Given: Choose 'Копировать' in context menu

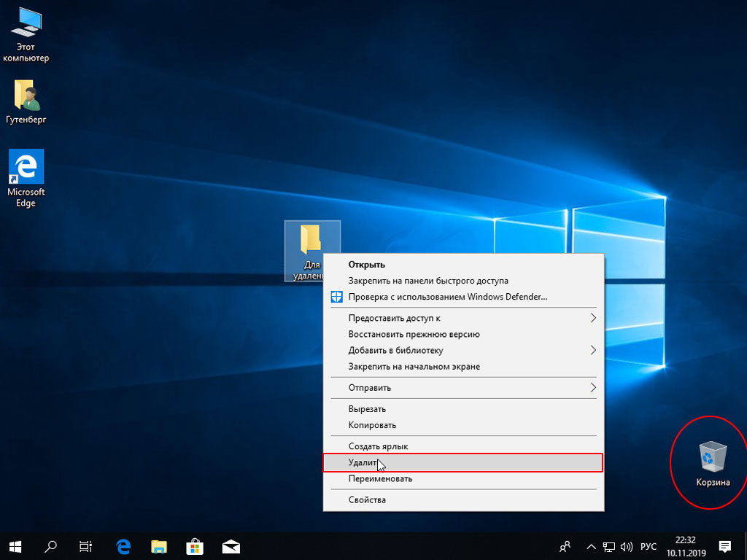Looking at the screenshot, I should 463,425.
